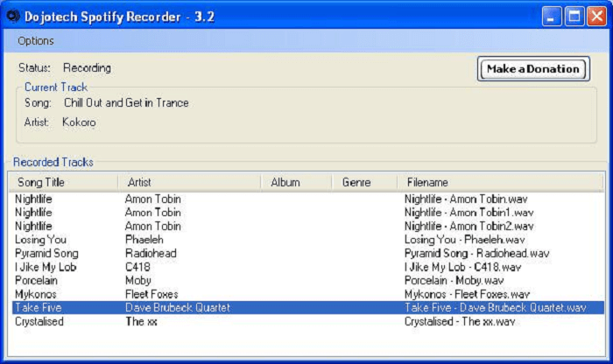The height and width of the screenshot is (364, 613).
Task: Select the Losing You track row
Action: [x=307, y=240]
